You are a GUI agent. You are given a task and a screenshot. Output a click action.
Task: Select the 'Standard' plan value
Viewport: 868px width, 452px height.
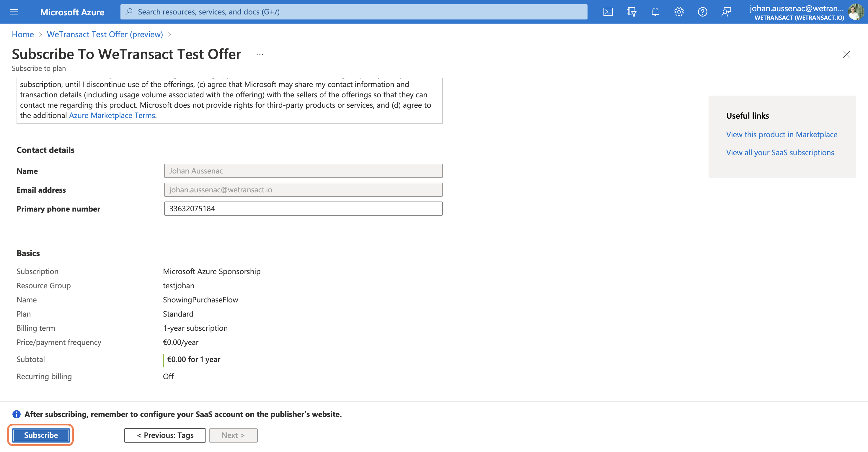click(178, 314)
